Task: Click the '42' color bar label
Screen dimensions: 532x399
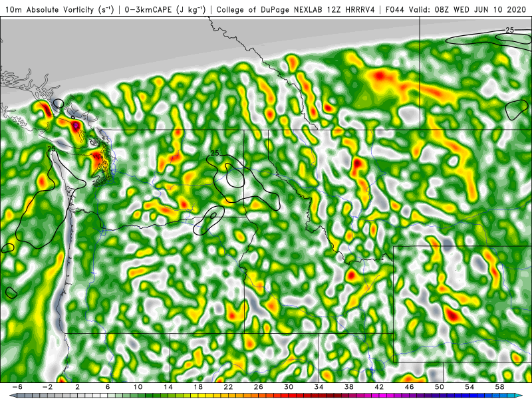Action: click(379, 387)
